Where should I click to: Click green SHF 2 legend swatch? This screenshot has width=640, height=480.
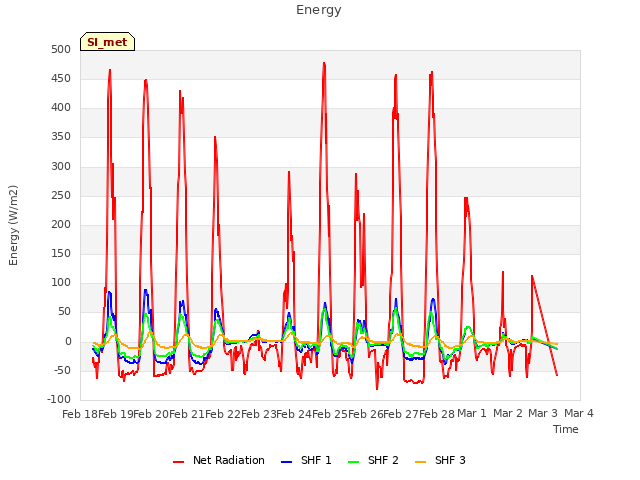[354, 462]
